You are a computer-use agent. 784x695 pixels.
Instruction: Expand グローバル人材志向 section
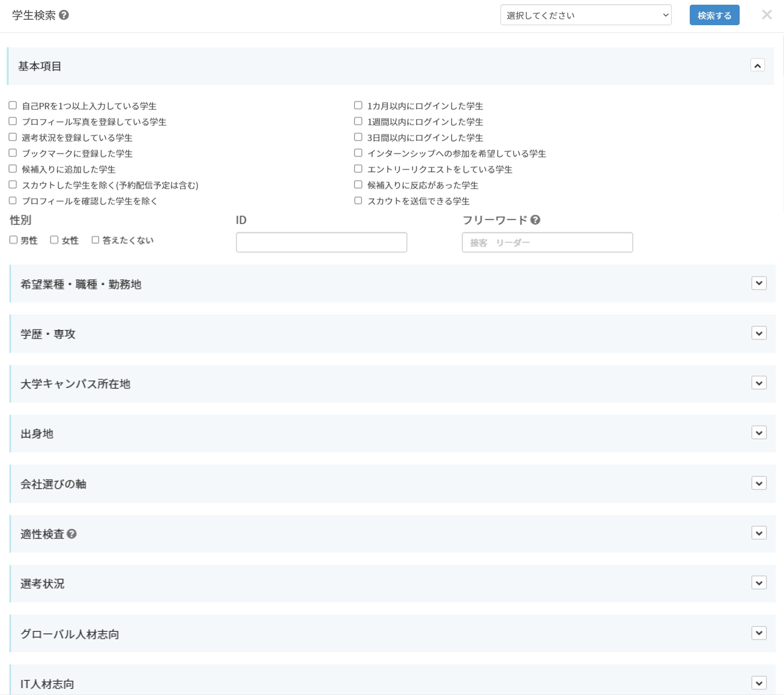pyautogui.click(x=759, y=633)
